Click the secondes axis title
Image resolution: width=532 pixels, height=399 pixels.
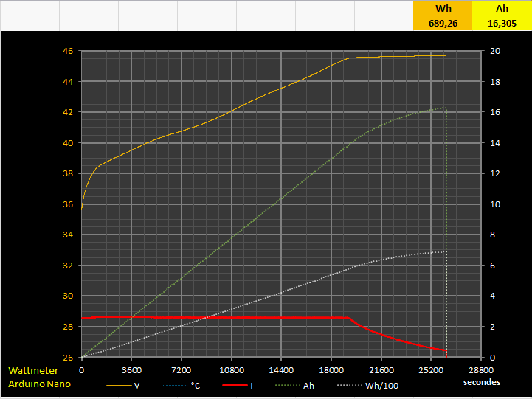pyautogui.click(x=481, y=382)
